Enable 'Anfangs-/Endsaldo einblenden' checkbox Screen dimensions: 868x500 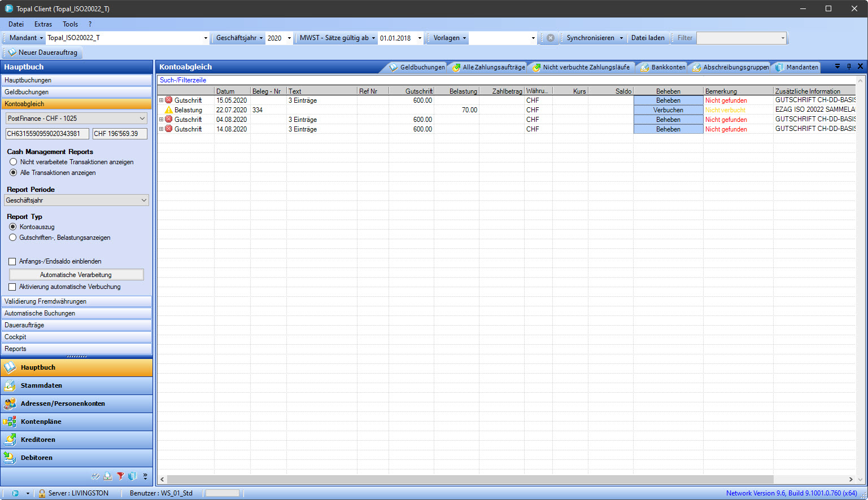[12, 261]
